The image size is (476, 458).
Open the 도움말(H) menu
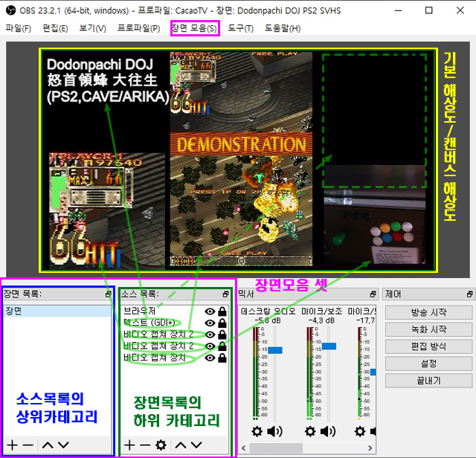(283, 28)
